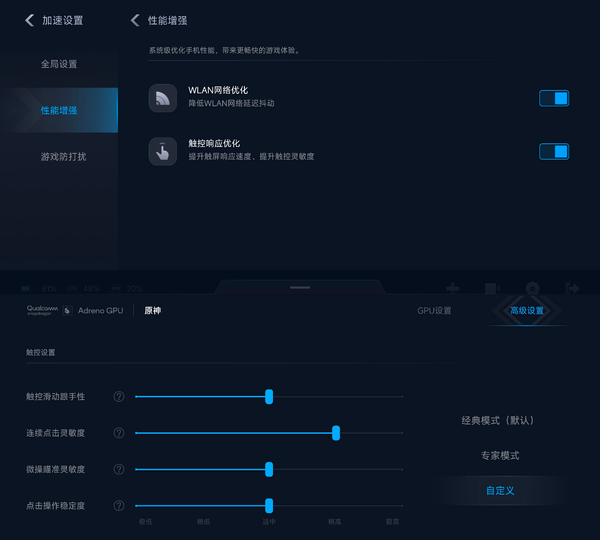
Task: Go back from 加速设置 using the arrow
Action: pos(29,20)
